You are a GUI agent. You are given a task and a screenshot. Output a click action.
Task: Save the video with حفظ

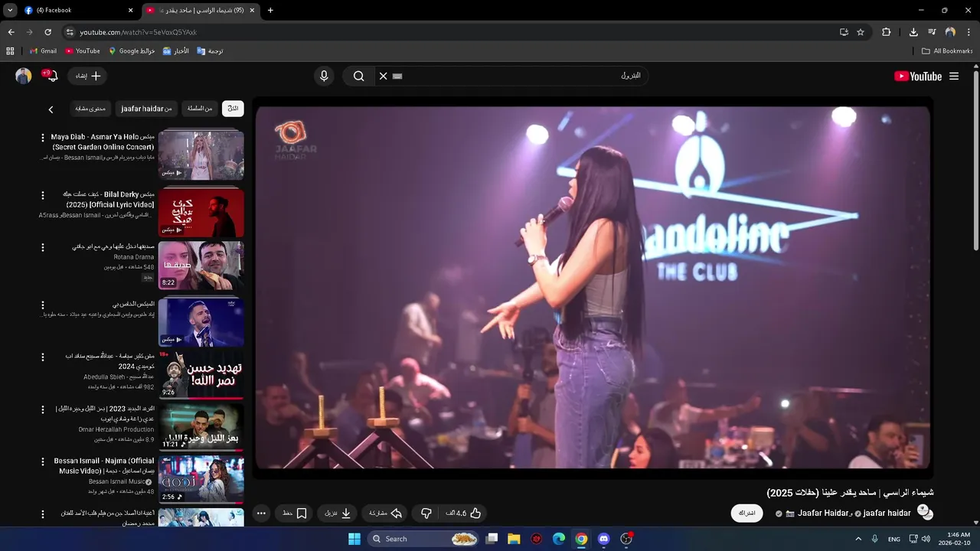click(295, 514)
